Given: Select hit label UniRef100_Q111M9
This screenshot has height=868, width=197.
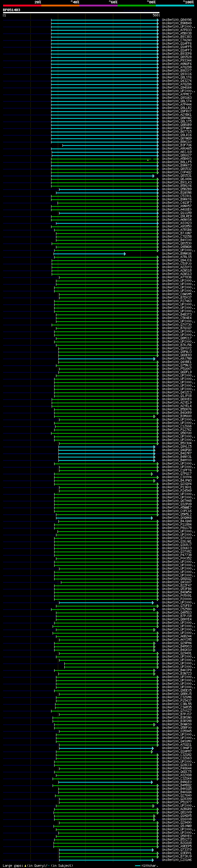Looking at the screenshot, I should tap(177, 213).
